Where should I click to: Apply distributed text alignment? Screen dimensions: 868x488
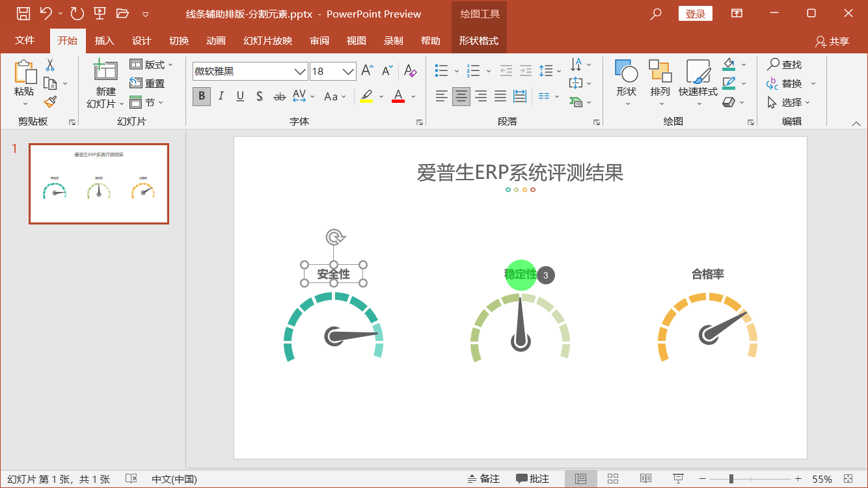[x=520, y=96]
